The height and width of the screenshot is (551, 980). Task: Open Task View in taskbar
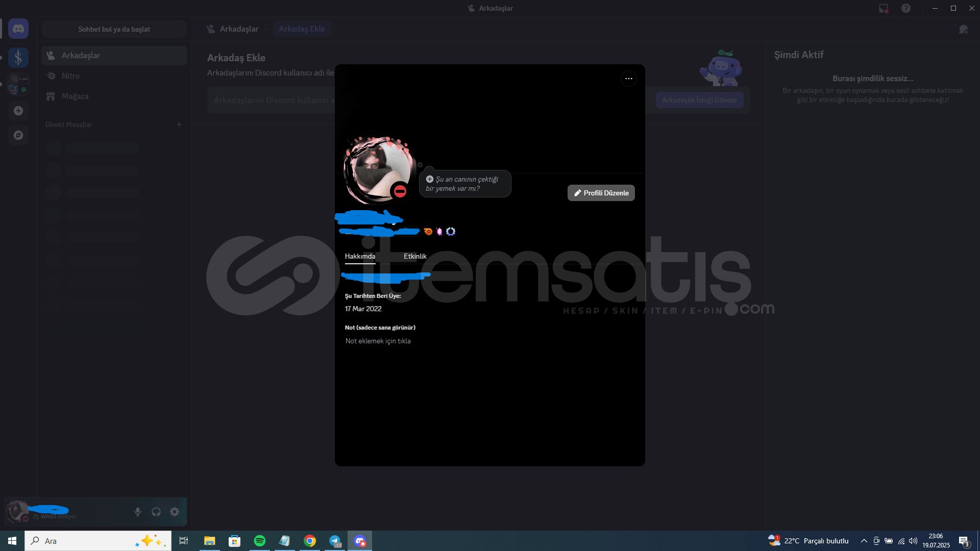(x=184, y=541)
